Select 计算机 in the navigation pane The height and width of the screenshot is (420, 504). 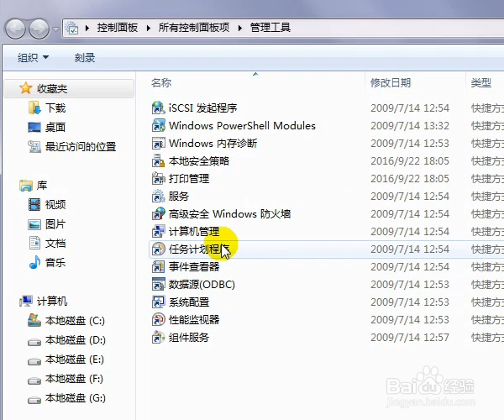pyautogui.click(x=52, y=301)
